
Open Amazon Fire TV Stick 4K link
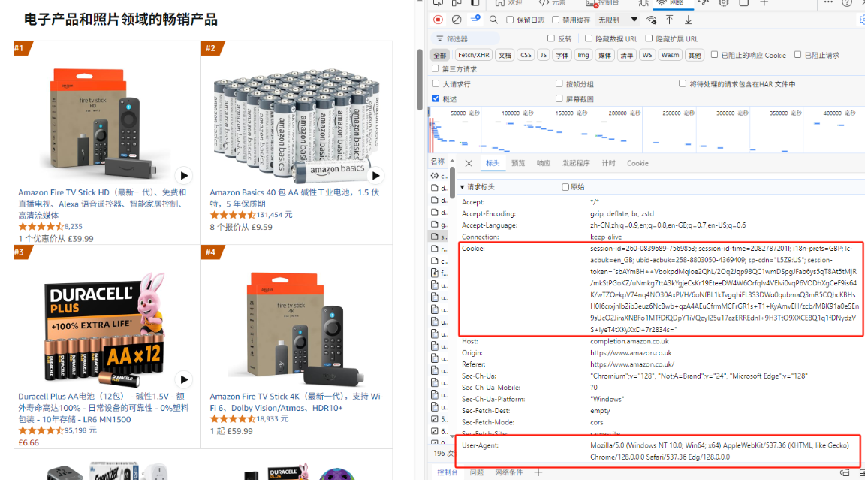(x=296, y=402)
